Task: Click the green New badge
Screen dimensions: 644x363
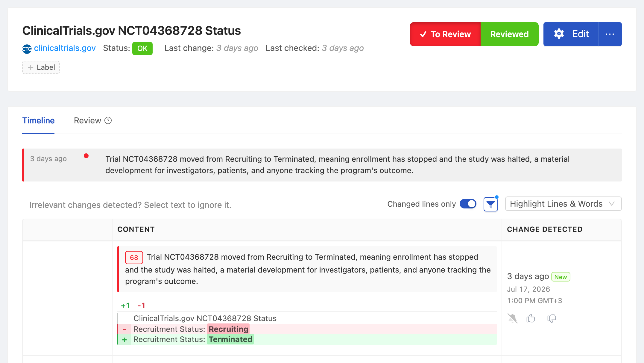Action: (x=561, y=277)
